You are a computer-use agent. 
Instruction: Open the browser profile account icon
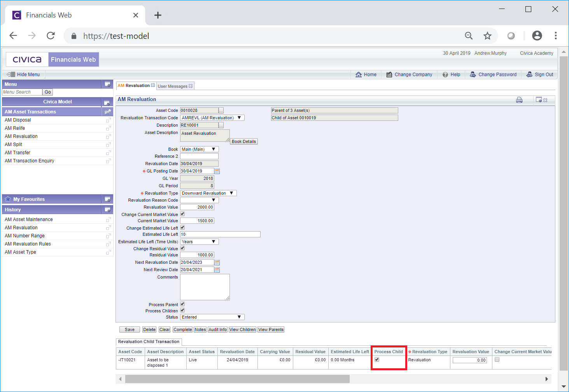click(537, 36)
